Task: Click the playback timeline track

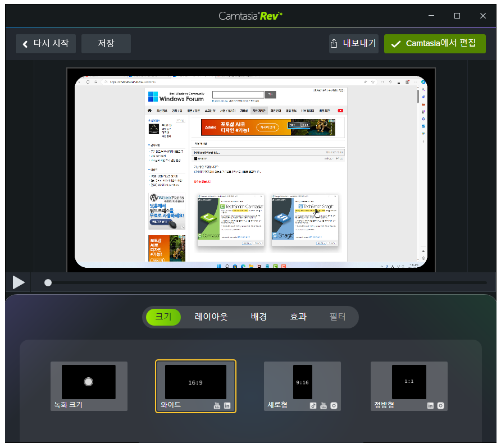Action: 267,282
